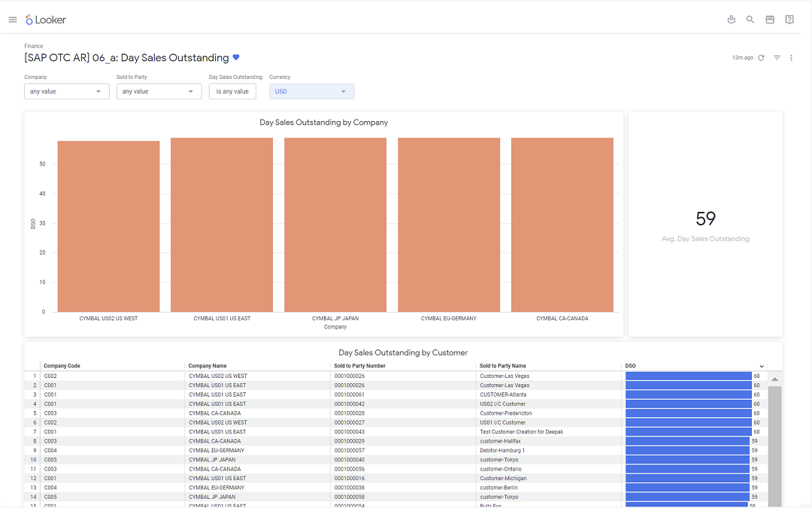Open the Company filter dropdown
Viewport: 812px width, 508px height.
click(67, 91)
